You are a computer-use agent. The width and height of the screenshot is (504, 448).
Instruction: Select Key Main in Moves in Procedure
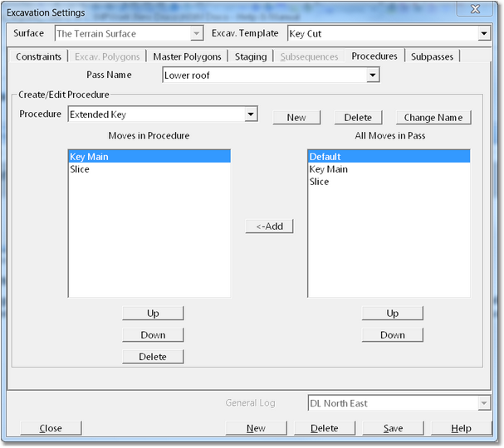click(149, 157)
